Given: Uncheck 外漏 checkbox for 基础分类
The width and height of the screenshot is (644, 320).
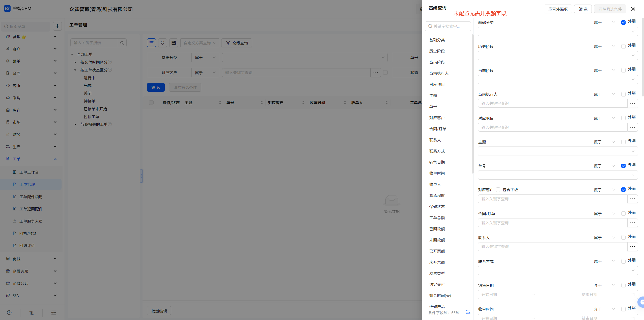Looking at the screenshot, I should point(623,22).
